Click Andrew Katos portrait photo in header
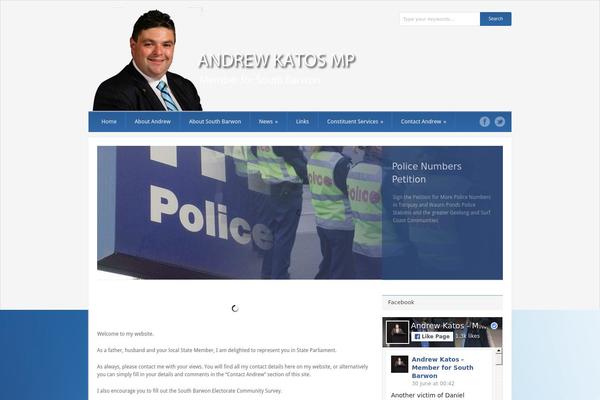This screenshot has width=600, height=400. [148, 60]
